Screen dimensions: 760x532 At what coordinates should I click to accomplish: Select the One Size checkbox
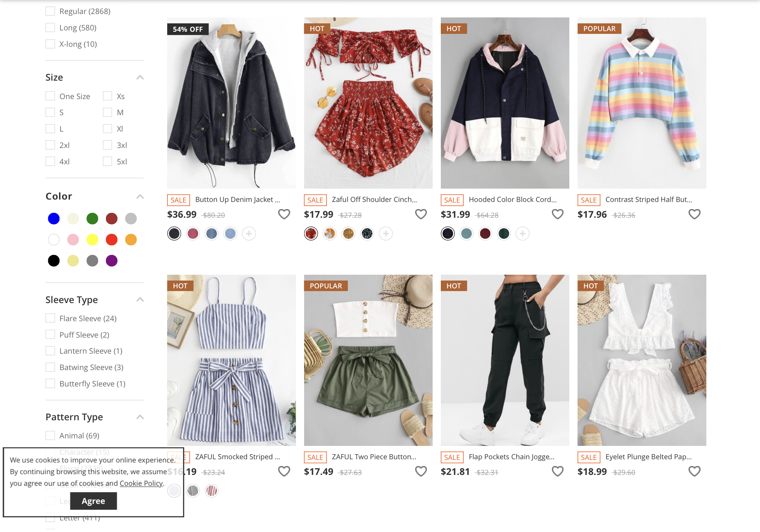[50, 96]
